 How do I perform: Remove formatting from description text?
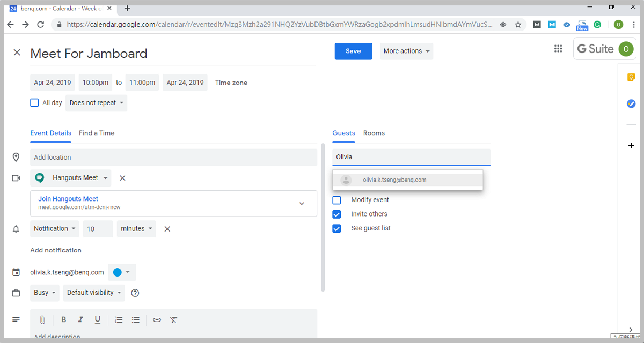pyautogui.click(x=174, y=320)
